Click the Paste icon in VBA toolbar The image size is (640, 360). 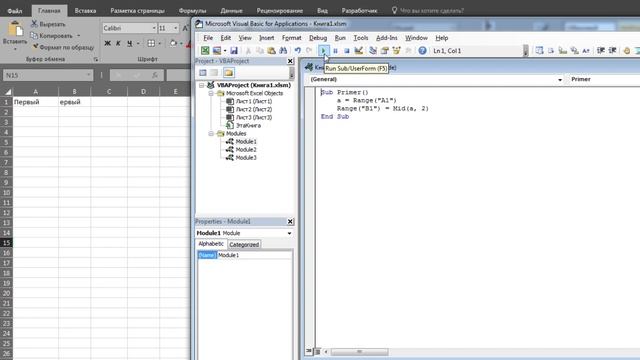point(271,51)
